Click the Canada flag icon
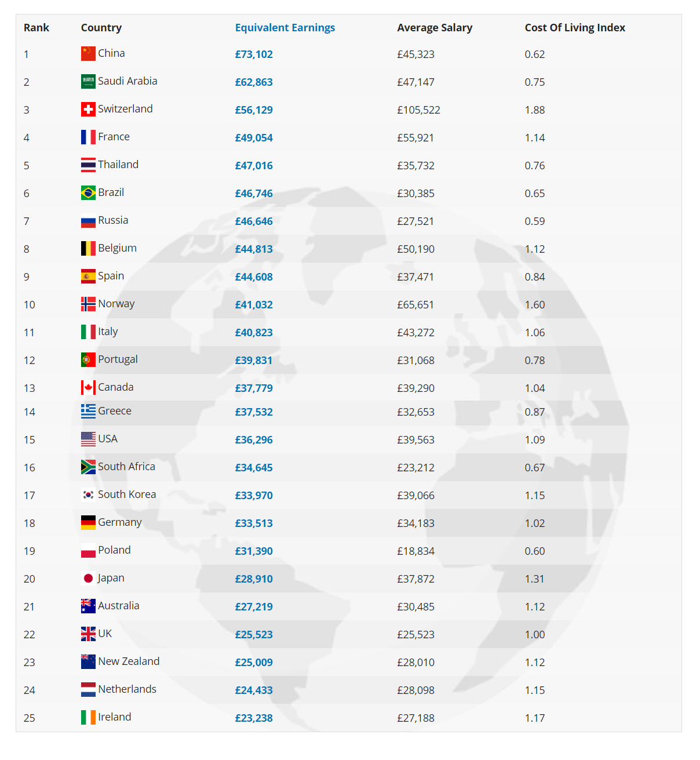The width and height of the screenshot is (700, 760). (88, 388)
